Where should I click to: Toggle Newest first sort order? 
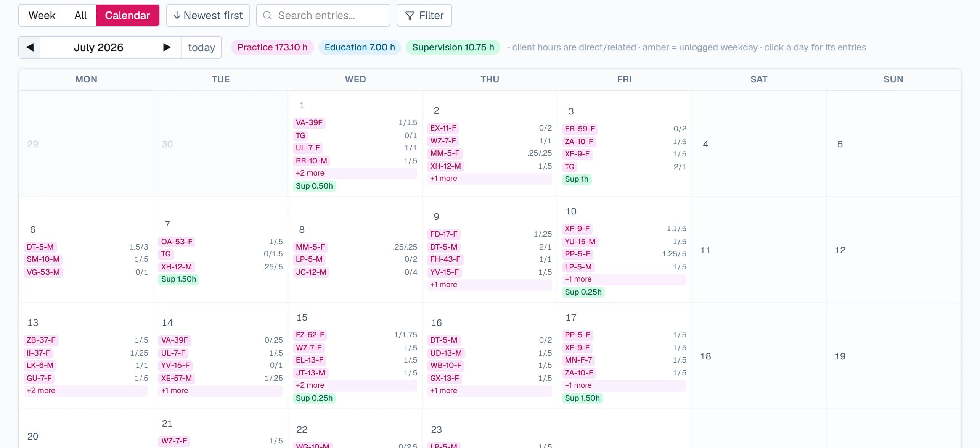(208, 15)
